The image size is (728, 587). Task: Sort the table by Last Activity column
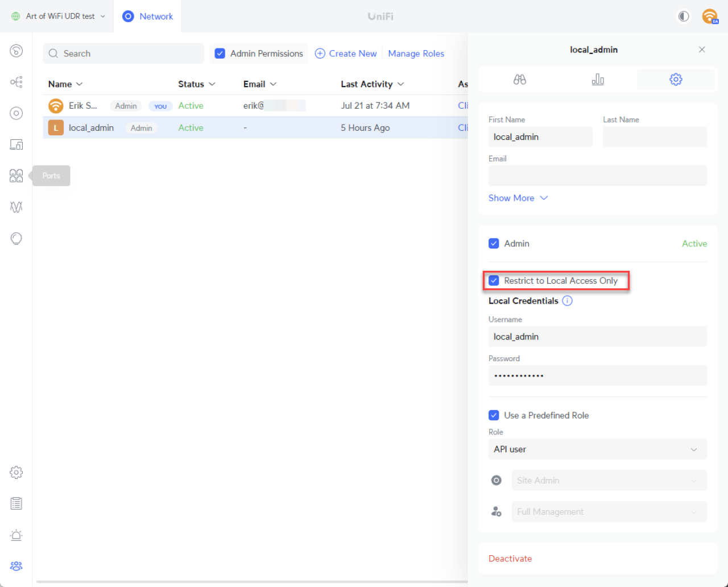372,84
